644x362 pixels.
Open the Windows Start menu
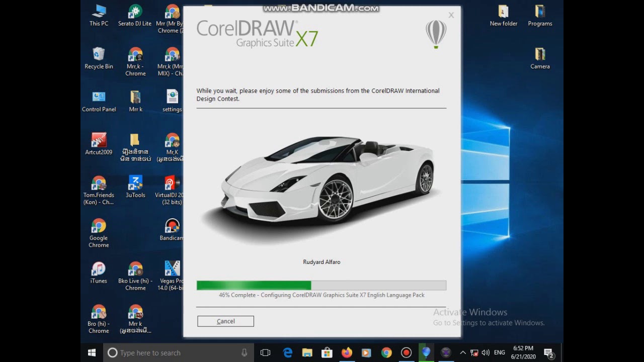click(92, 353)
